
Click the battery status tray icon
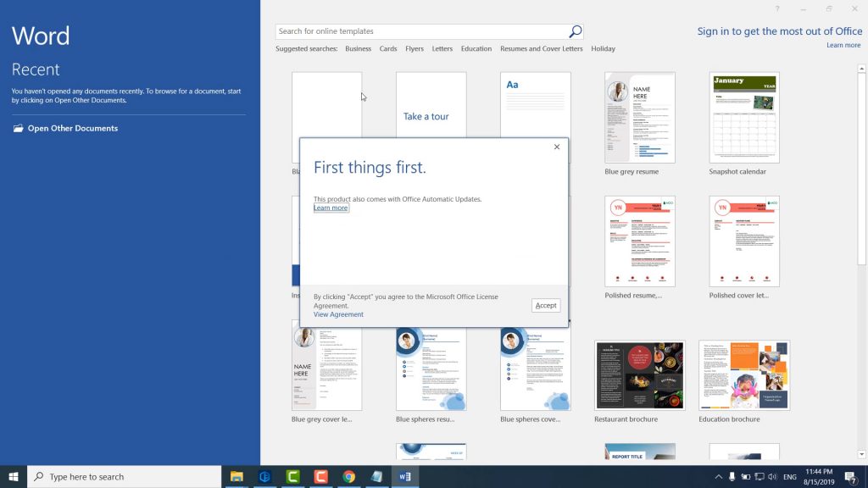[746, 477]
